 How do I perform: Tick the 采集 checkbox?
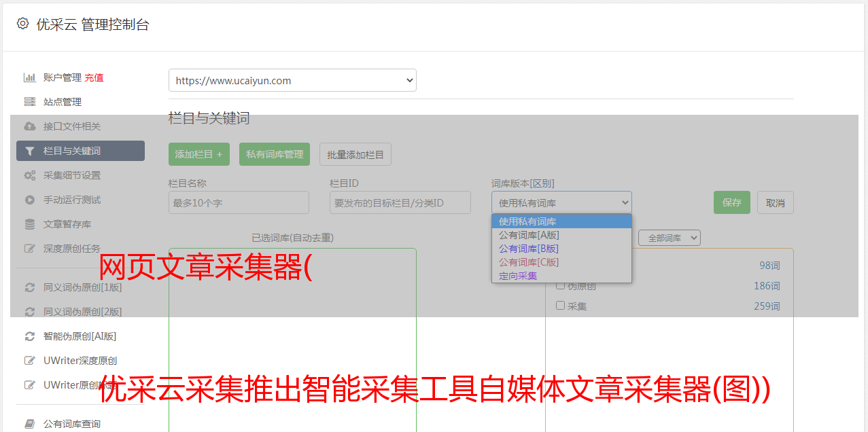561,306
